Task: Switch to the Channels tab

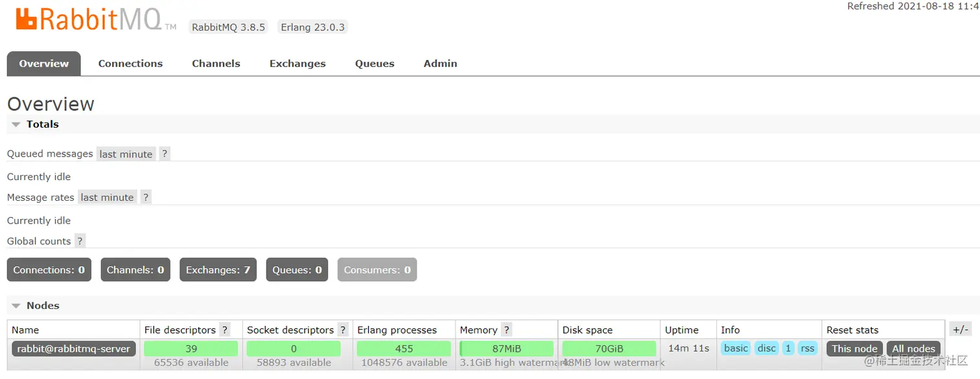Action: pyautogui.click(x=216, y=63)
